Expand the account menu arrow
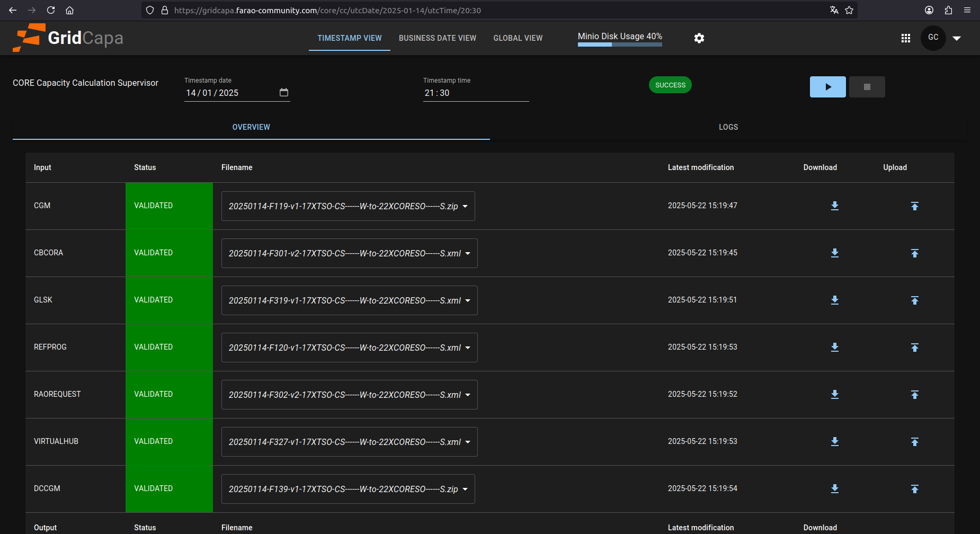The height and width of the screenshot is (534, 980). (957, 38)
